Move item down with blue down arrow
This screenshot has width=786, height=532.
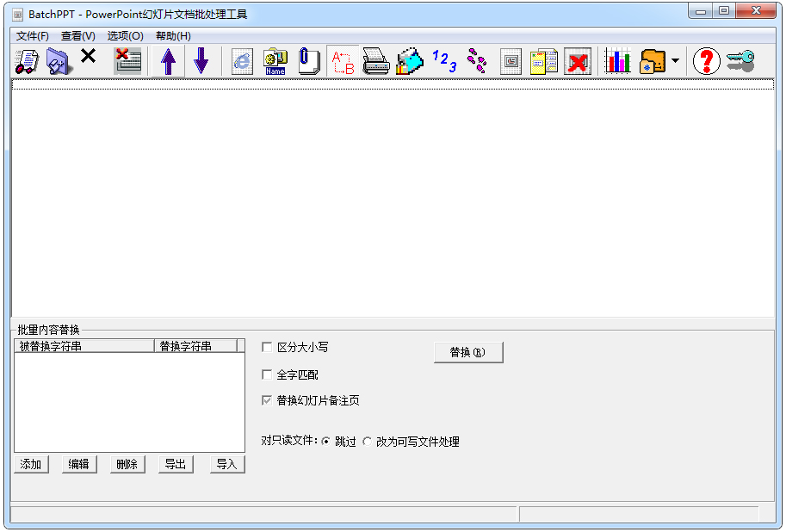[x=201, y=61]
